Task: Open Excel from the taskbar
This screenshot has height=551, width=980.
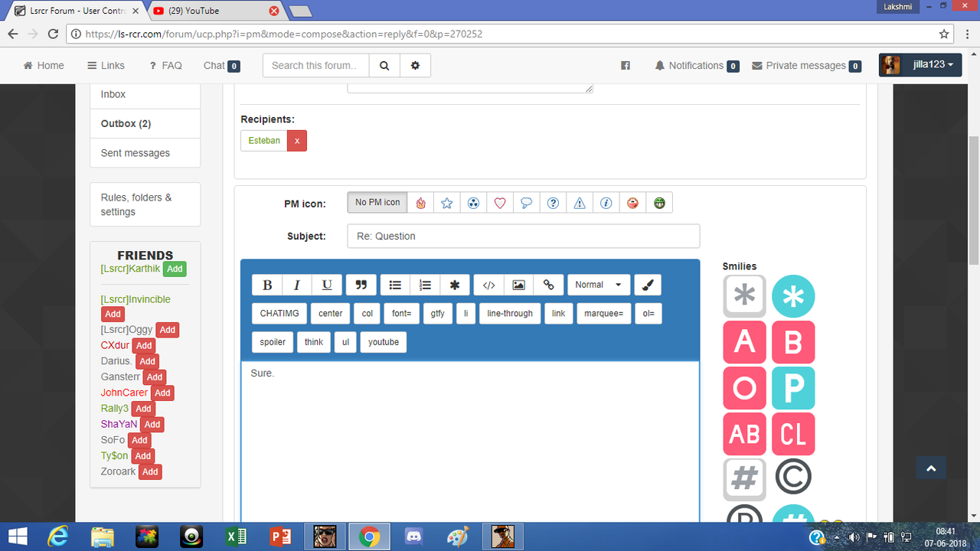Action: (236, 537)
